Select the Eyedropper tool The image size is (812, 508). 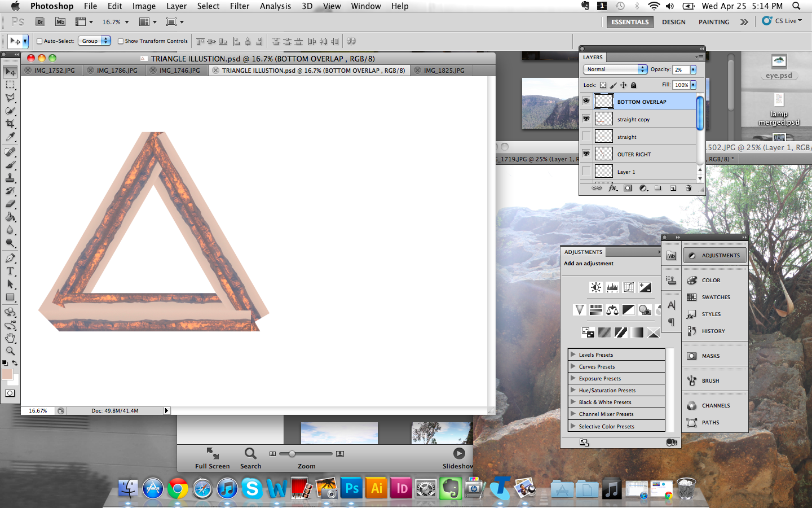(x=10, y=137)
